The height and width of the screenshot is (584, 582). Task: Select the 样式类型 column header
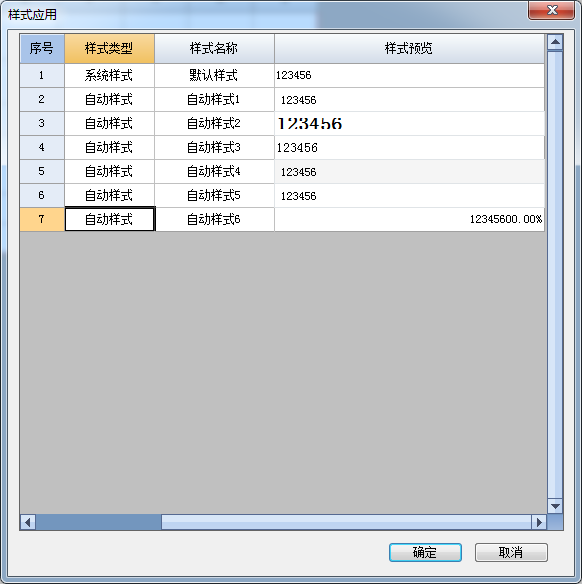109,48
